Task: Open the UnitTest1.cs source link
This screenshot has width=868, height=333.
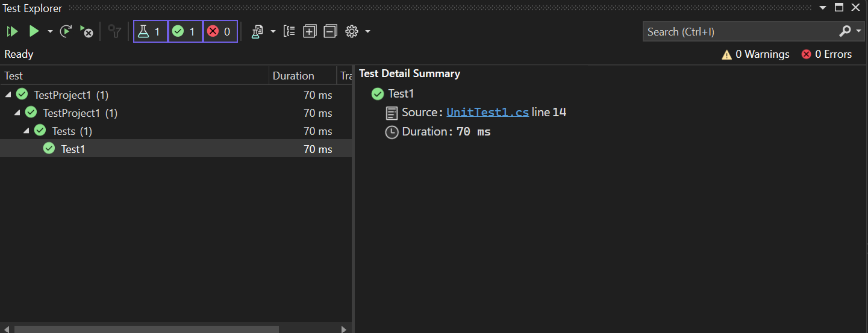Action: (x=487, y=113)
